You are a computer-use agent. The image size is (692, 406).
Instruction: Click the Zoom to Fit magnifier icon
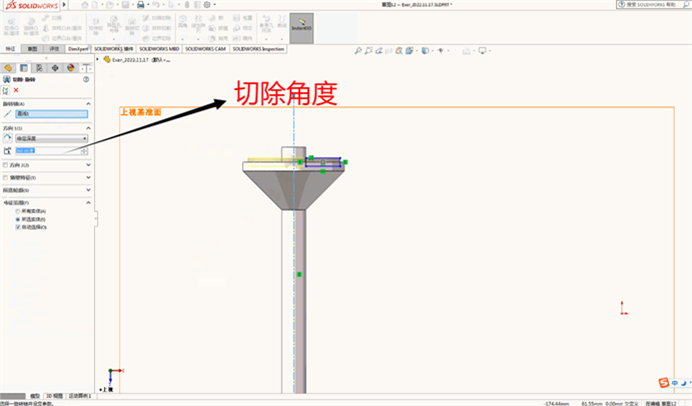click(x=358, y=51)
